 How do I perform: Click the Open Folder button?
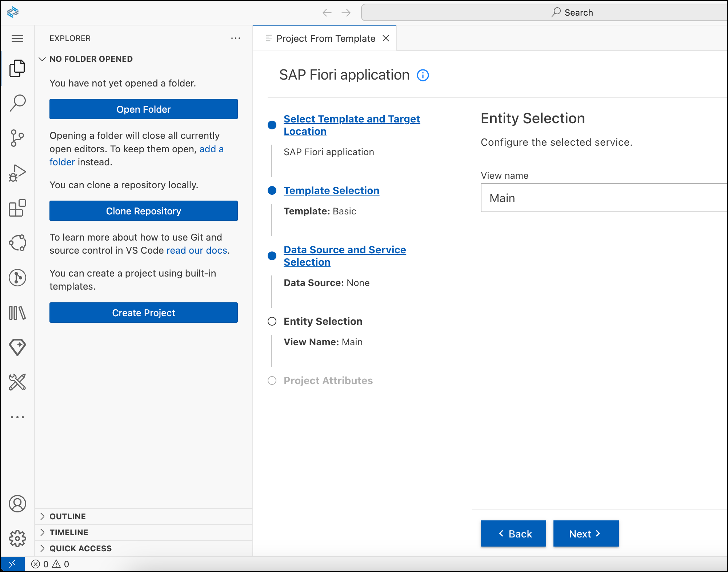(143, 109)
